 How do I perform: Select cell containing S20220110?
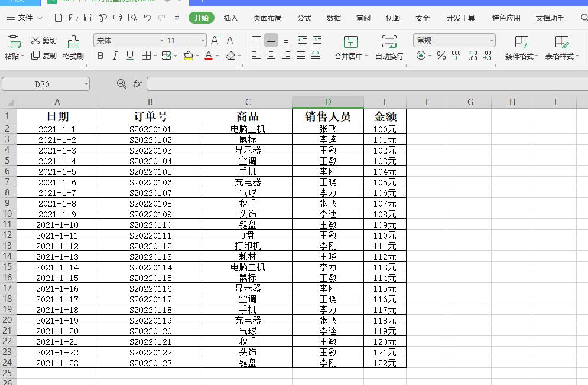click(x=150, y=225)
